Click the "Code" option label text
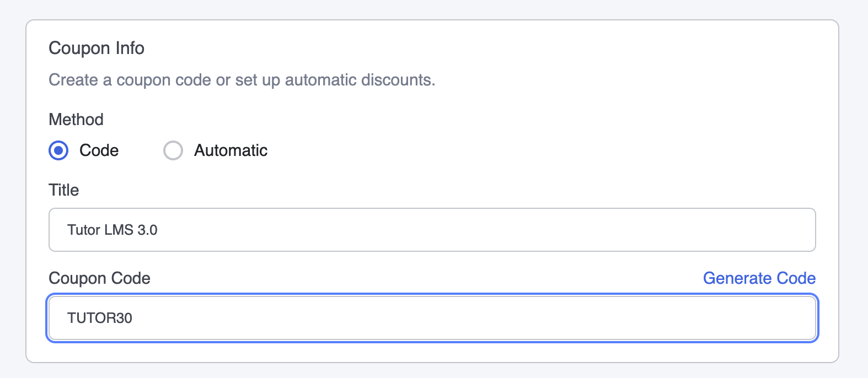This screenshot has height=378, width=868. tap(99, 150)
